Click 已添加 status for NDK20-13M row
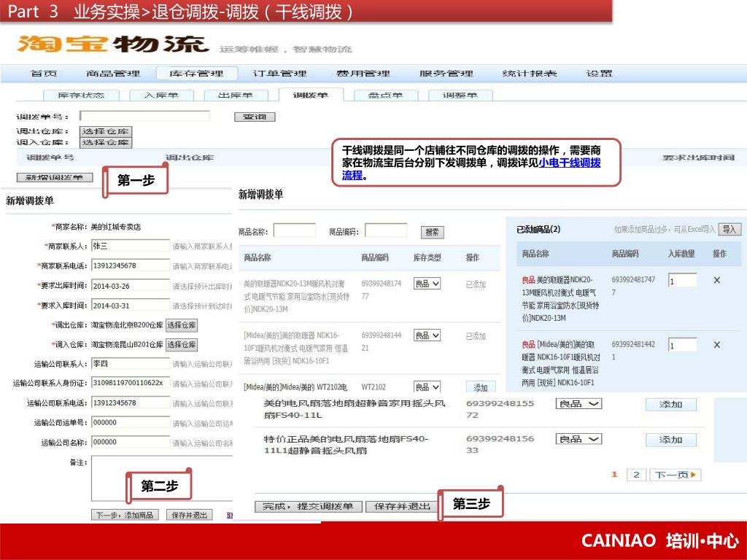 476,285
